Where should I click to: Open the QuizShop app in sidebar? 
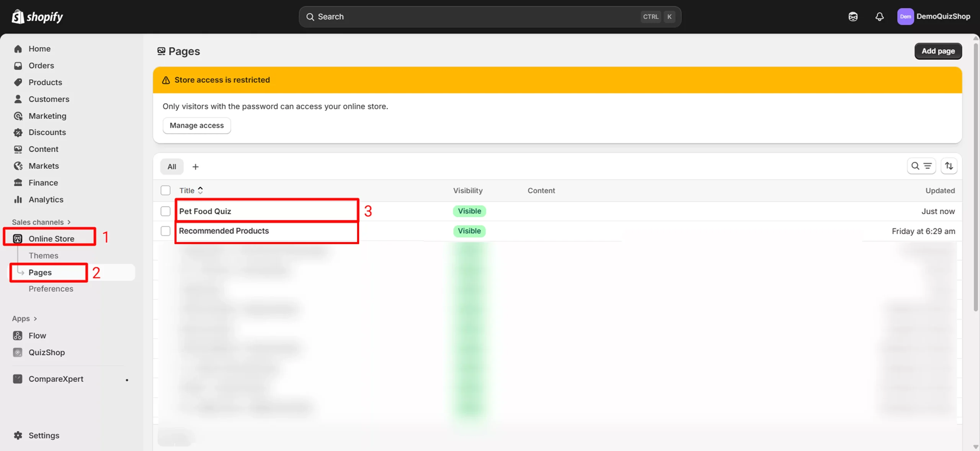coord(46,352)
